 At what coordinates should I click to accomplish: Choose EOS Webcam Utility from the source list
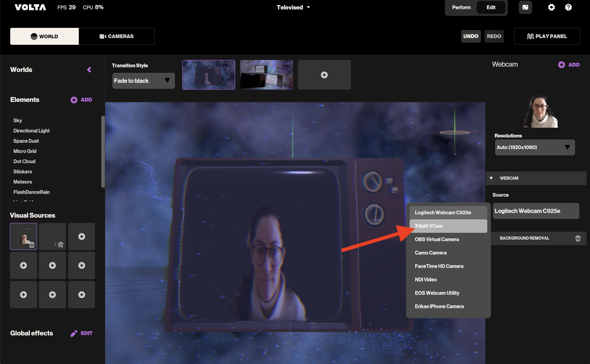(x=448, y=293)
